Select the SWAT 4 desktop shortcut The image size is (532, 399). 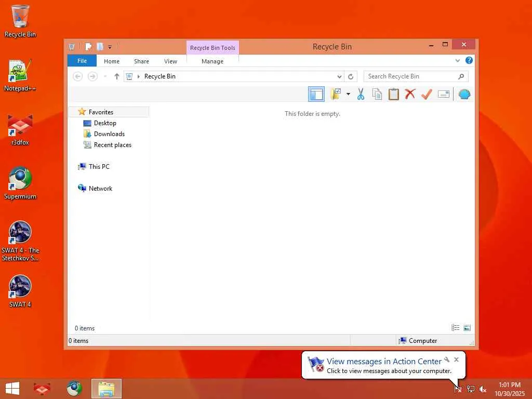(x=20, y=291)
